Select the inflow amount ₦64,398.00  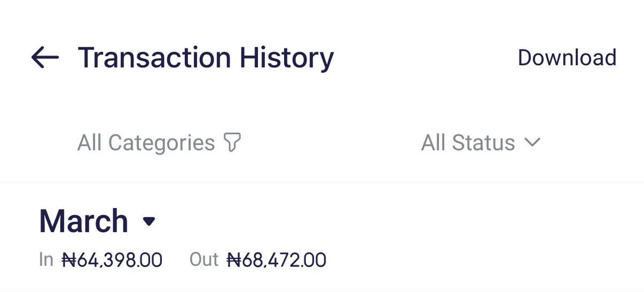[112, 260]
